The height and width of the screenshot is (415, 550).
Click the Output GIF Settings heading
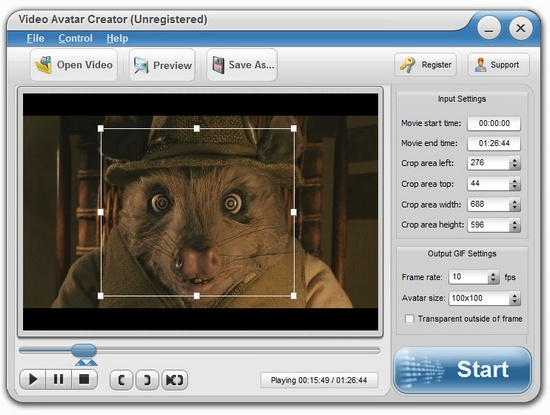462,254
